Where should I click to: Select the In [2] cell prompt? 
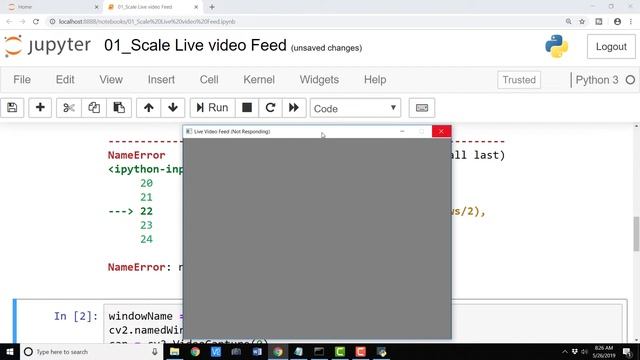point(76,316)
